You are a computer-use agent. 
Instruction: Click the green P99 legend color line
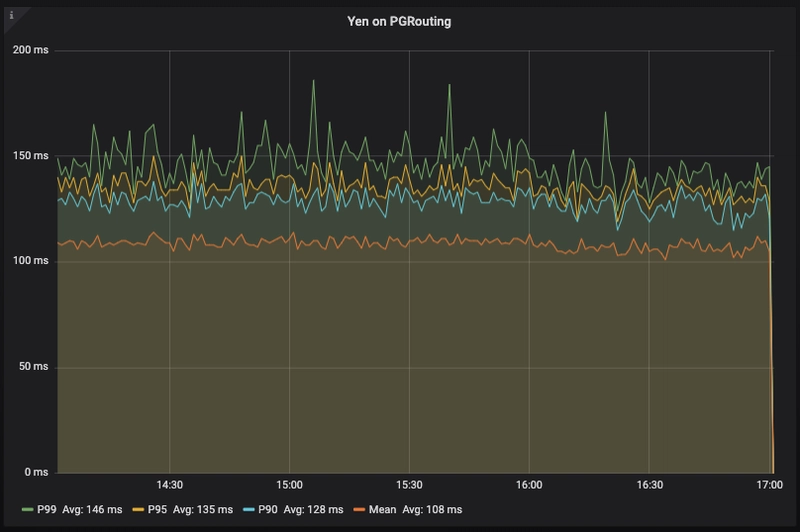27,512
